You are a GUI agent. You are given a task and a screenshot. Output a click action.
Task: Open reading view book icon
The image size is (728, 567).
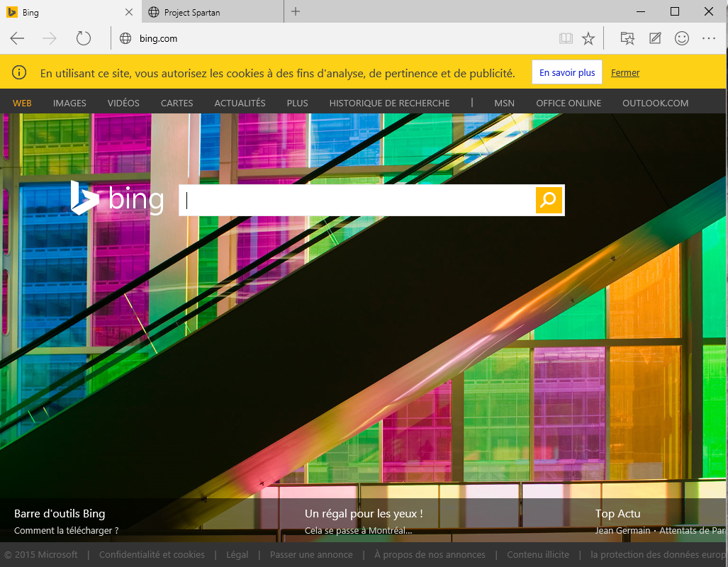point(566,38)
